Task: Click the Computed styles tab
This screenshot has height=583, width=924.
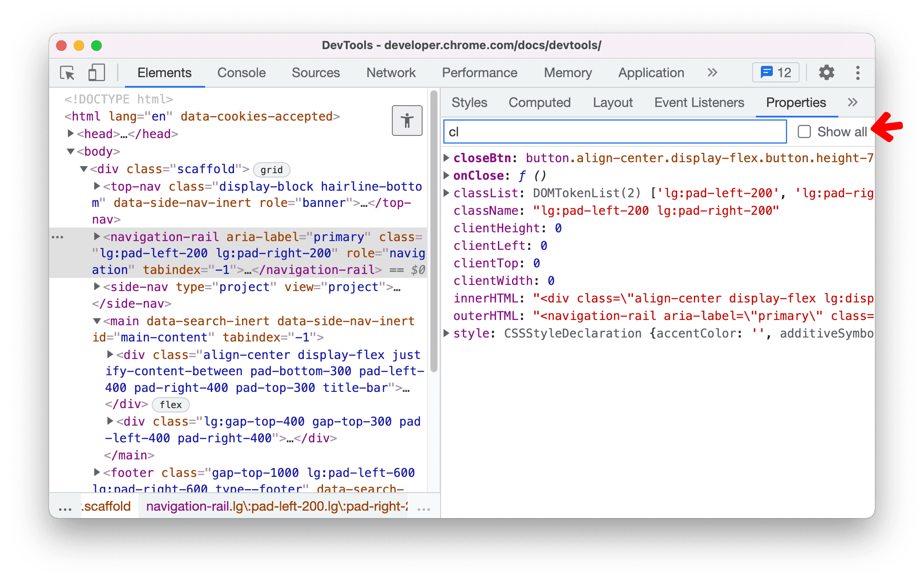Action: click(x=540, y=103)
